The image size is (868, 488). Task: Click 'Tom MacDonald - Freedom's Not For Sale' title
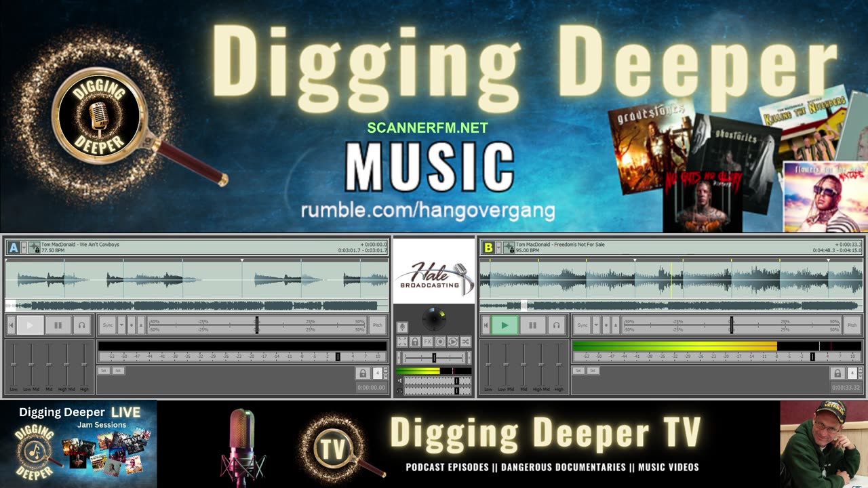click(560, 244)
